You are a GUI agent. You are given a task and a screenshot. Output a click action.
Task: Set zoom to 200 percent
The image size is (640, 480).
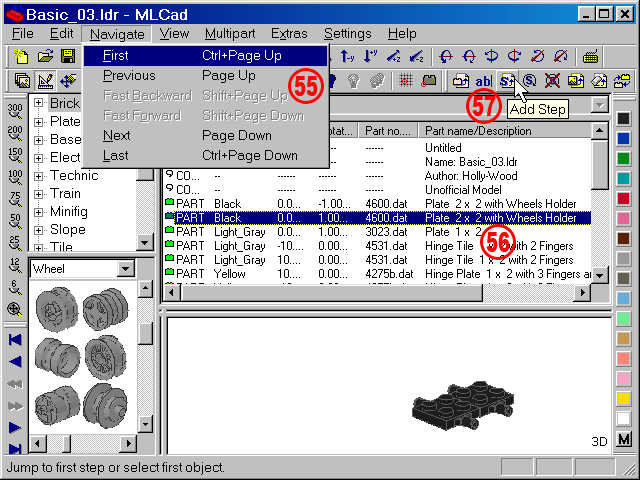click(x=15, y=133)
